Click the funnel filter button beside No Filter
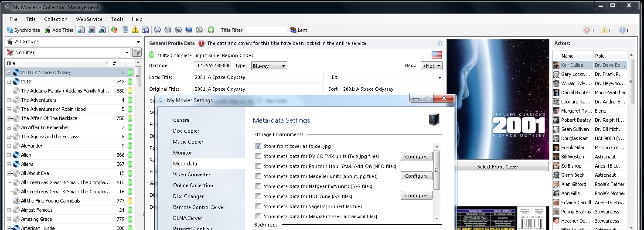The image size is (644, 230). click(137, 52)
